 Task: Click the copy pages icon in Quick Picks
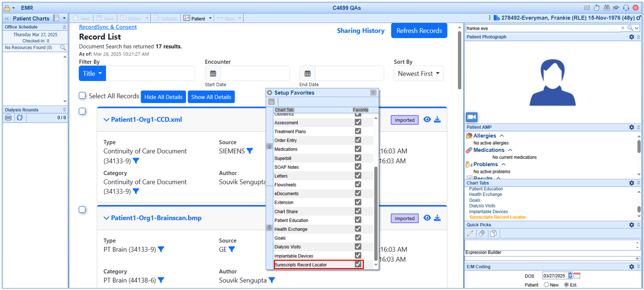[493, 234]
